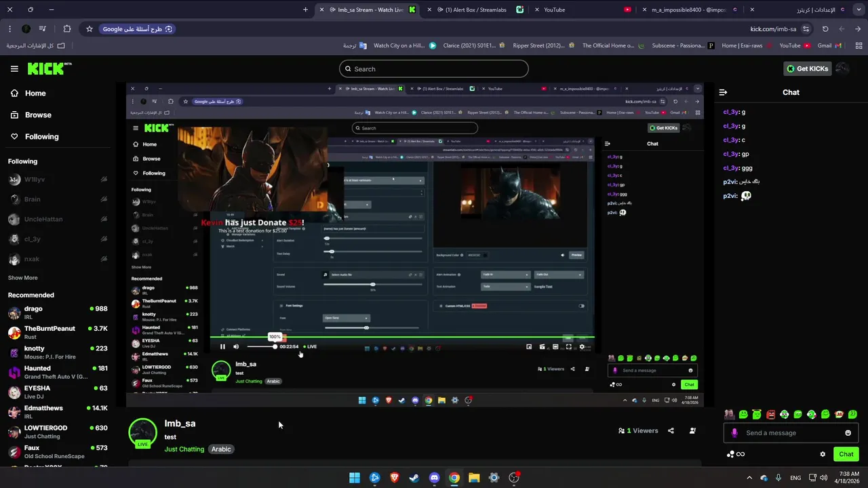Click in the Send a message box
Viewport: 868px width, 488px height.
[x=790, y=433]
